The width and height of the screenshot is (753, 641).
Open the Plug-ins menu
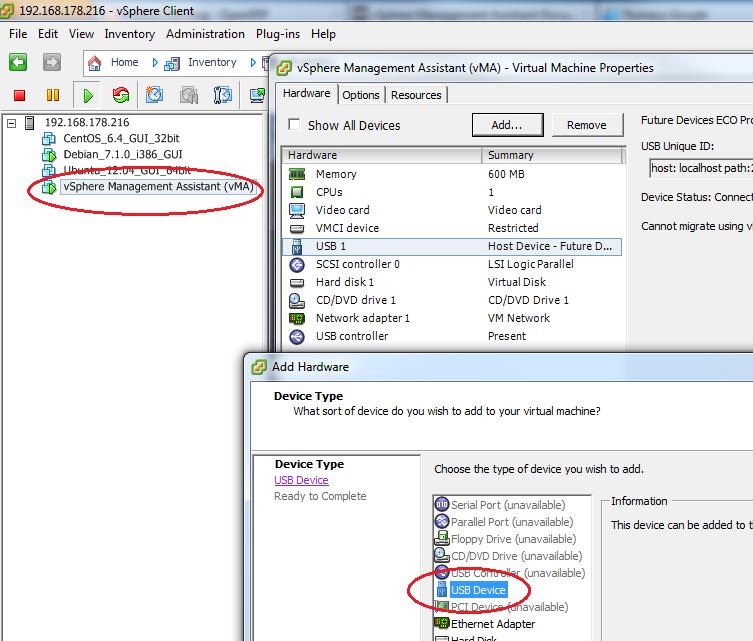[278, 34]
